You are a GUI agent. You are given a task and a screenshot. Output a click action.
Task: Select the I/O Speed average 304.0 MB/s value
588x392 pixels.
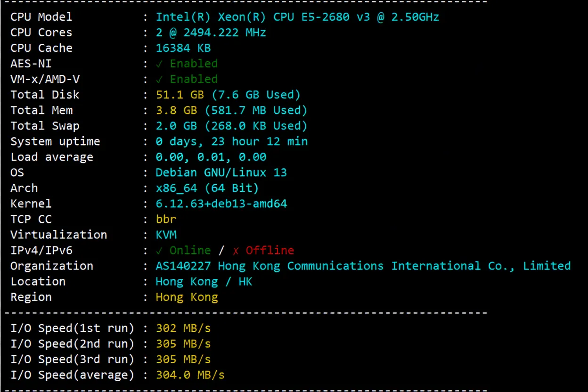pyautogui.click(x=190, y=375)
